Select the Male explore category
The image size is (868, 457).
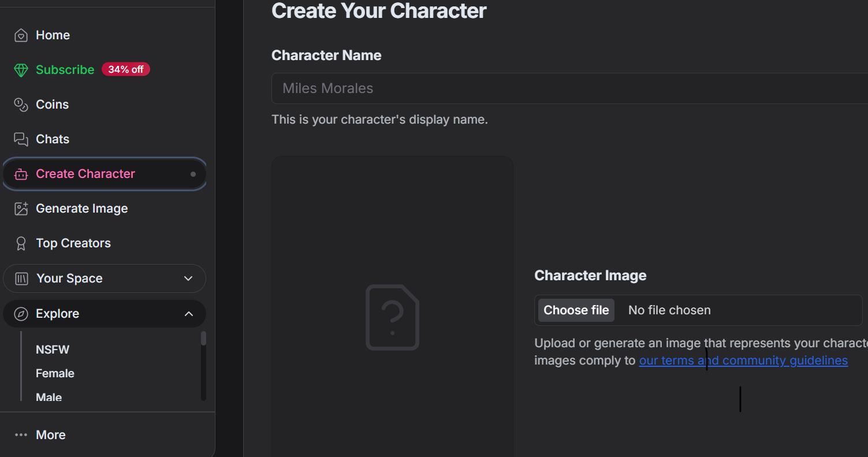click(49, 397)
